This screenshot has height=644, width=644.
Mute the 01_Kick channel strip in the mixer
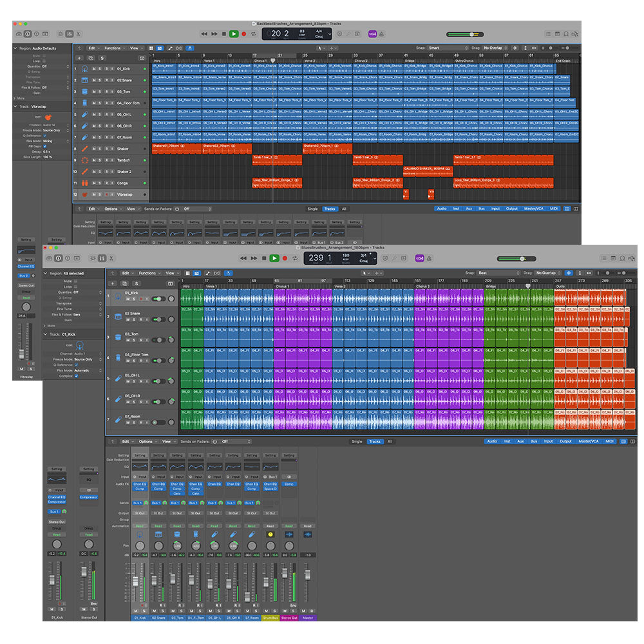(x=135, y=611)
